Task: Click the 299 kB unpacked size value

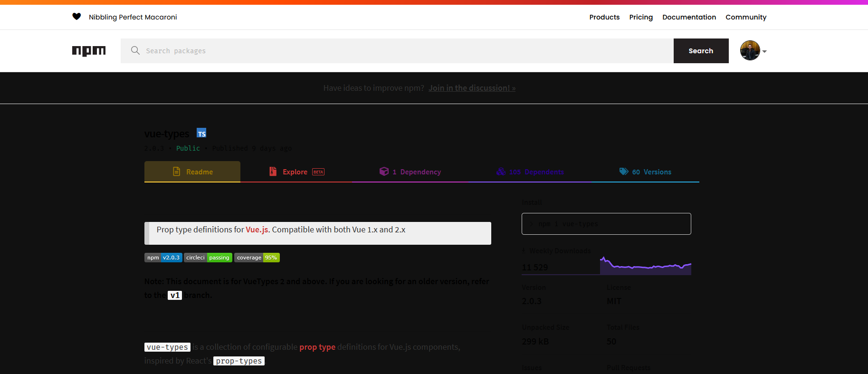Action: pyautogui.click(x=535, y=341)
